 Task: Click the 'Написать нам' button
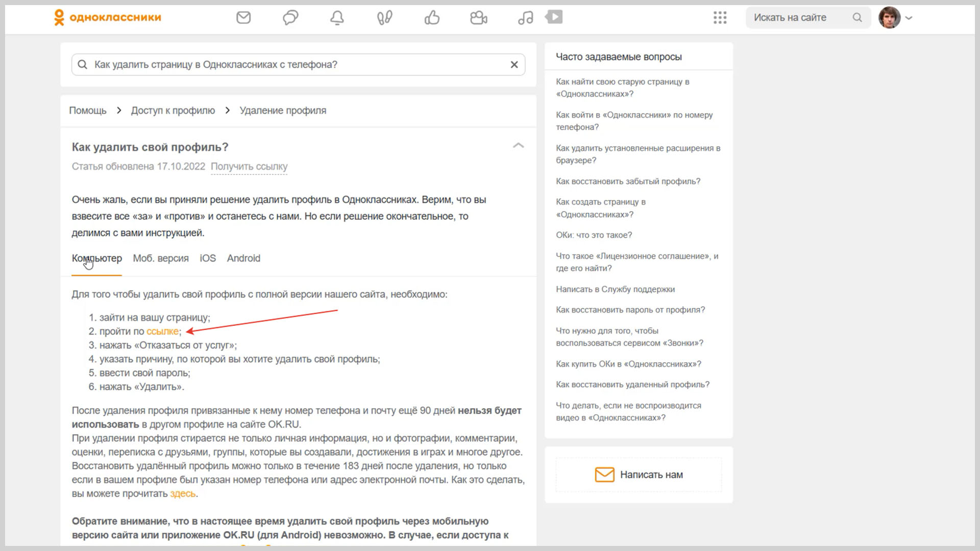tap(639, 475)
